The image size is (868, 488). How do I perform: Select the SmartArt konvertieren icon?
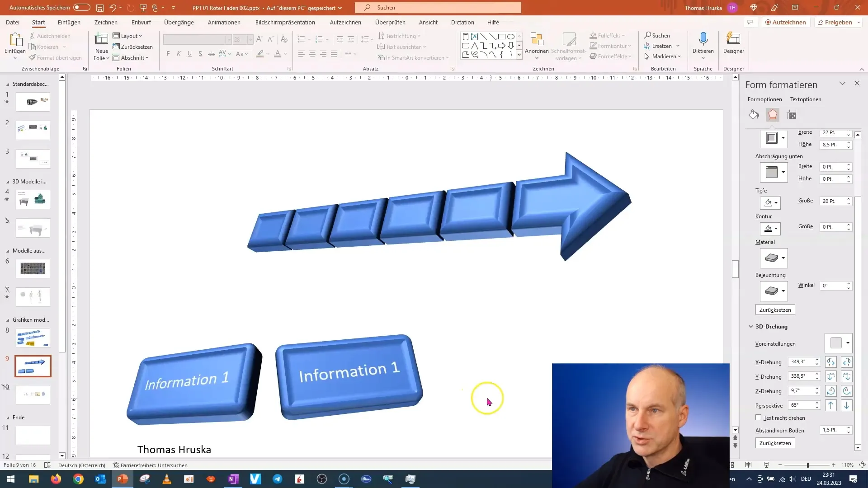(382, 57)
